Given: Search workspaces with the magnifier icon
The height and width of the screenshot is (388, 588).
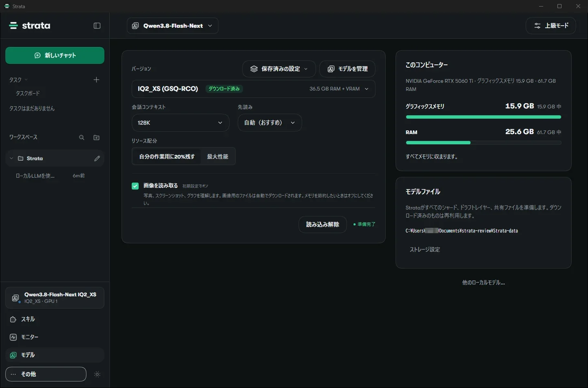Looking at the screenshot, I should 82,138.
